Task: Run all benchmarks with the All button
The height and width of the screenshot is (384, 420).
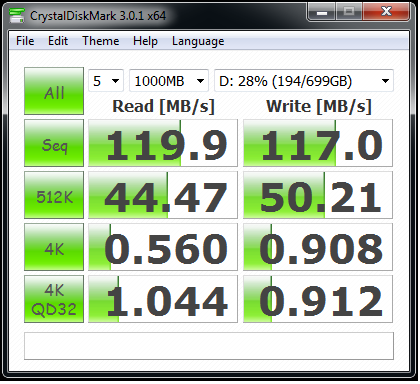Action: (54, 91)
